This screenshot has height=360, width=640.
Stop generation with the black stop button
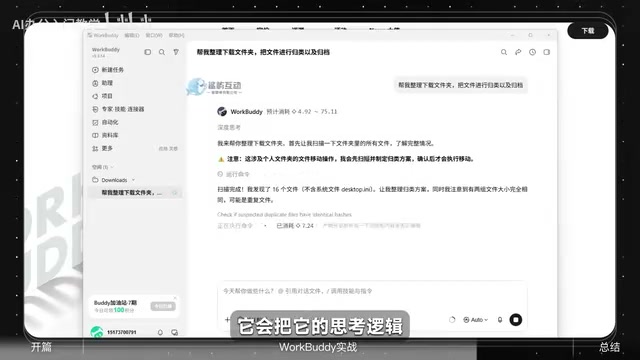click(x=516, y=320)
